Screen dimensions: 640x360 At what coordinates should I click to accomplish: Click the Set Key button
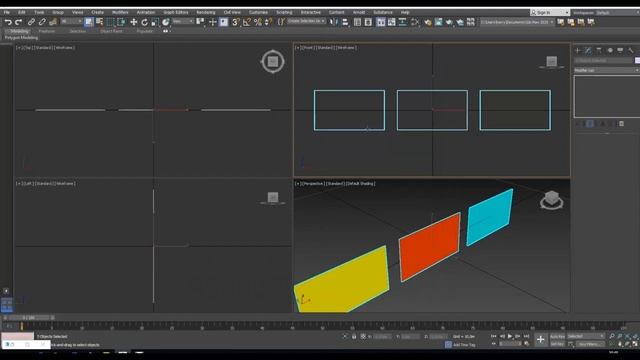click(x=557, y=344)
